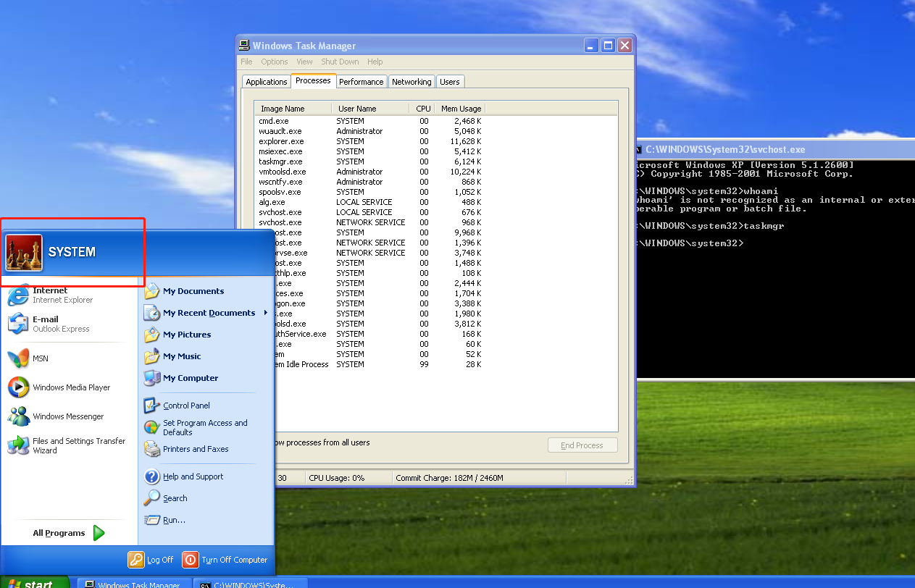Viewport: 915px width, 588px height.
Task: Open the File menu in Task Manager
Action: click(246, 62)
